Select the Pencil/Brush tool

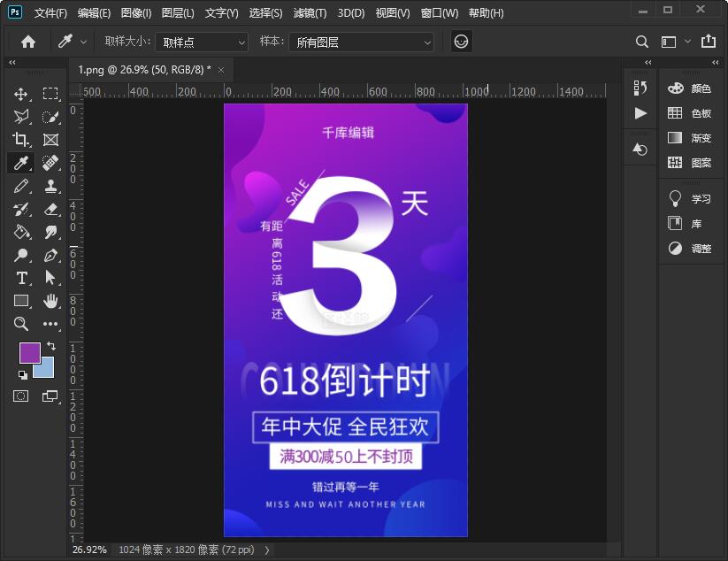click(x=21, y=186)
